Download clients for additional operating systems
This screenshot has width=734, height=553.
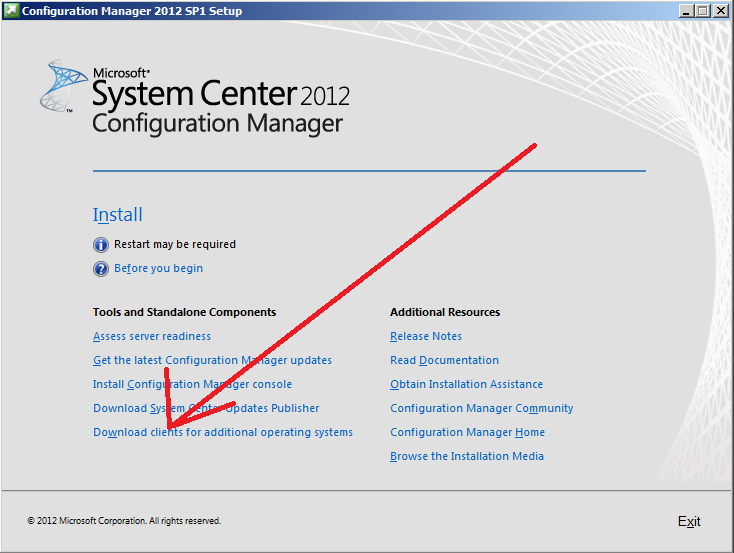coord(223,432)
